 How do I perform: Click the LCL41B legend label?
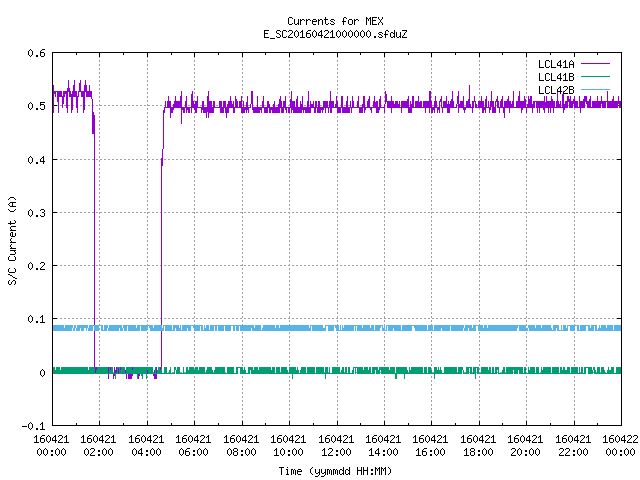pos(556,77)
